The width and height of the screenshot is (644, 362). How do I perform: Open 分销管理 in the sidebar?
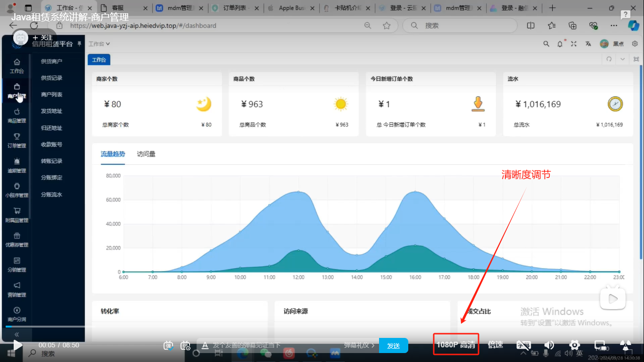[17, 265]
